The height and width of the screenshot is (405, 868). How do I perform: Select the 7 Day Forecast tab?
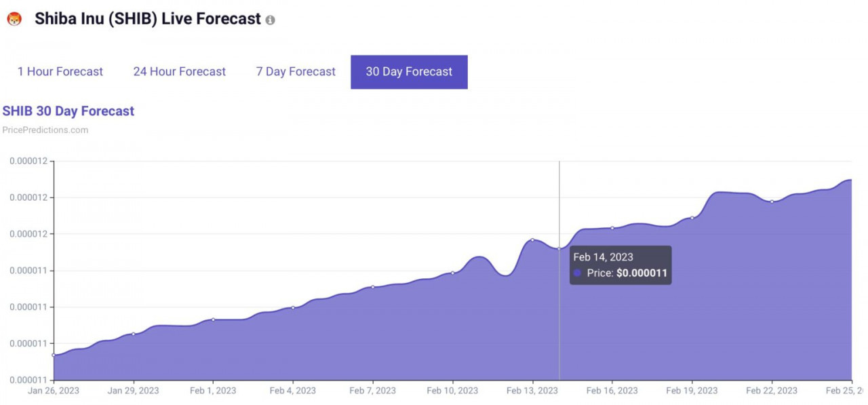296,72
